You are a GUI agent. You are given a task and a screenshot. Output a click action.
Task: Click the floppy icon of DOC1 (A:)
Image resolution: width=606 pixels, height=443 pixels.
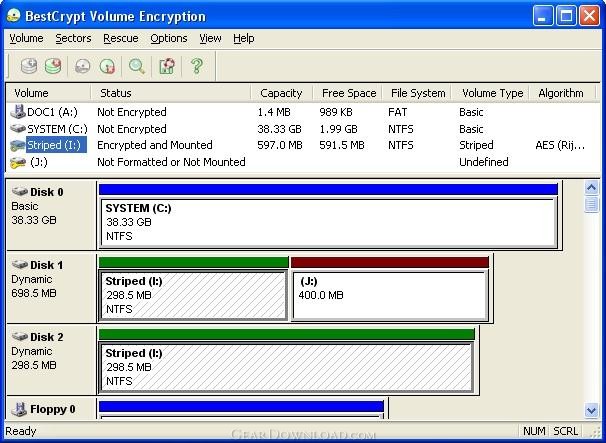(x=18, y=112)
